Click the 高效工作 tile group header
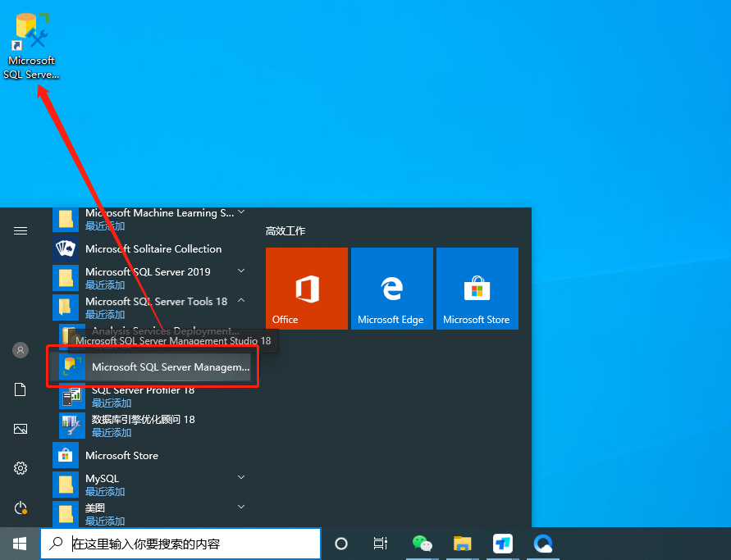 (286, 231)
